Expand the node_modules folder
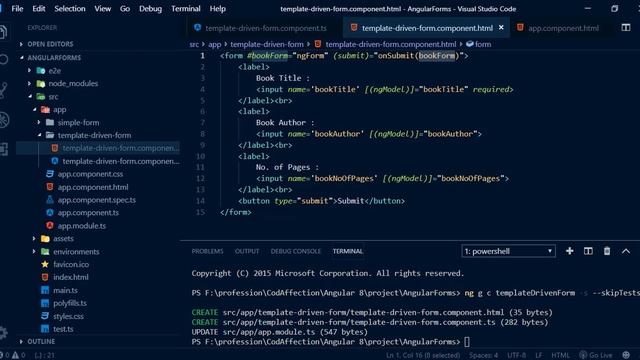Screen dimensions: 640x360 29,83
